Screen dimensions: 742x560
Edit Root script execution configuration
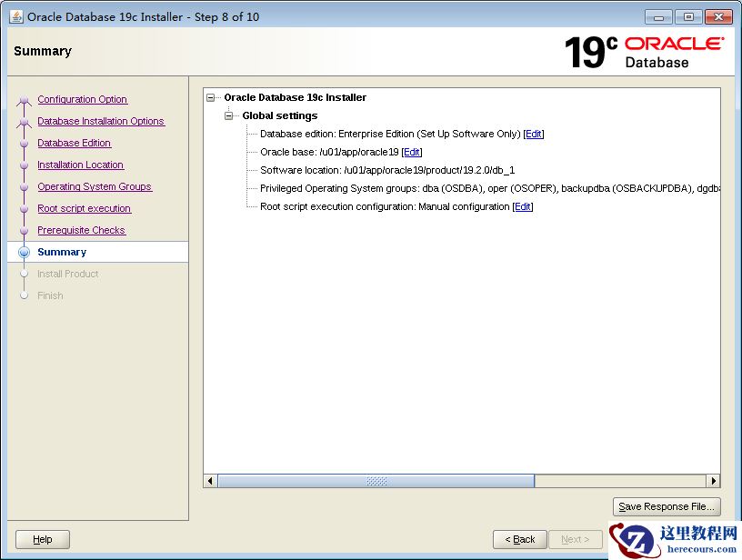(523, 206)
